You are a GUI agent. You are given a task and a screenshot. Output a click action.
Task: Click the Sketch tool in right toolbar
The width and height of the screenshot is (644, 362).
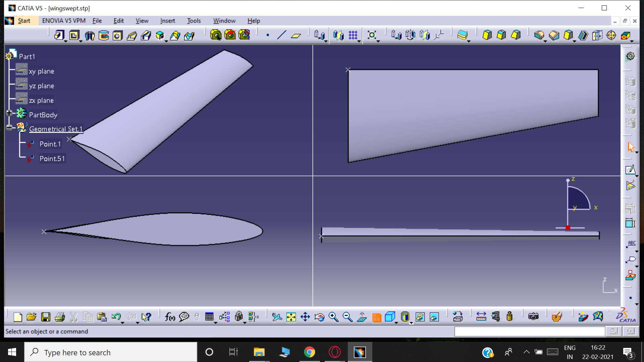point(631,170)
